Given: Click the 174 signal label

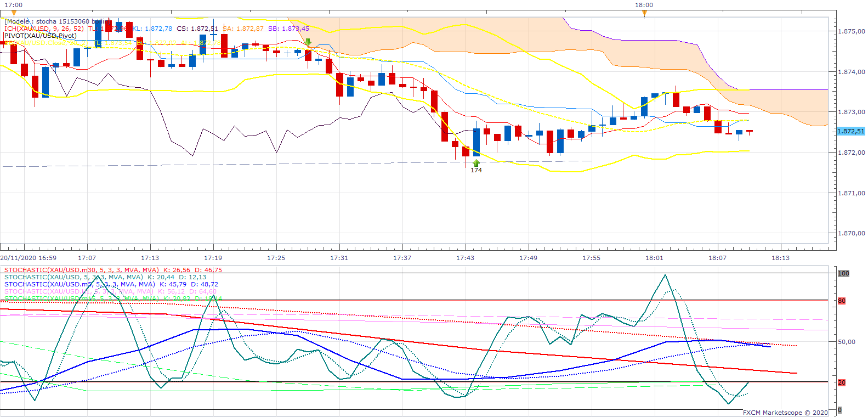Looking at the screenshot, I should tap(476, 170).
